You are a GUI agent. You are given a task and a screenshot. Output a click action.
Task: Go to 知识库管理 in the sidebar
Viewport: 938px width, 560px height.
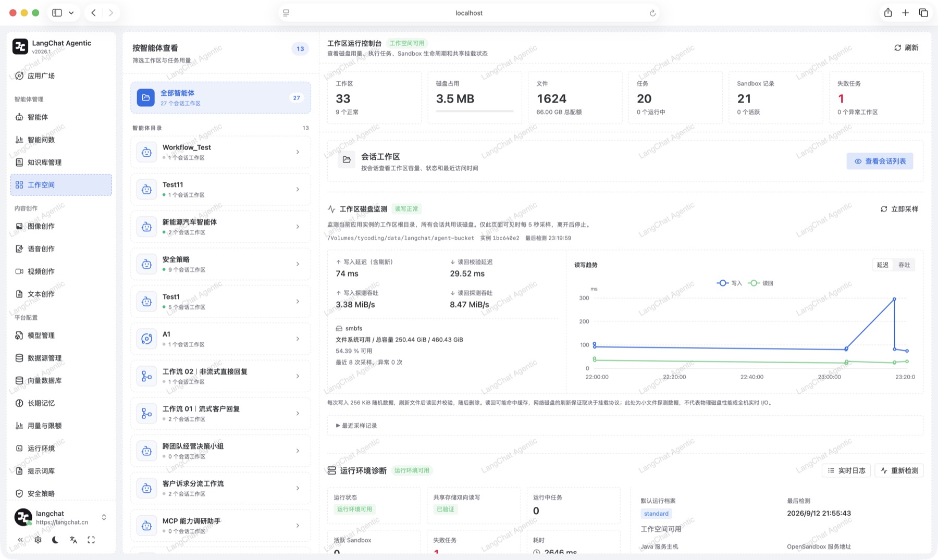(61, 162)
